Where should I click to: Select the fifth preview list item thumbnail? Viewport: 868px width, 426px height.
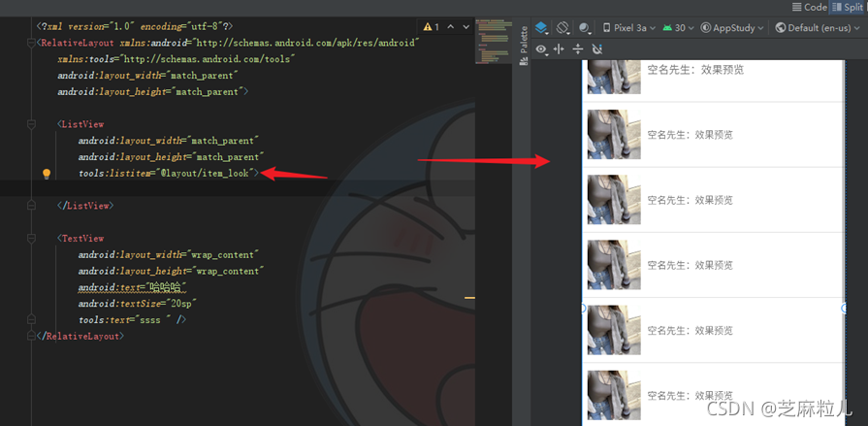point(614,330)
